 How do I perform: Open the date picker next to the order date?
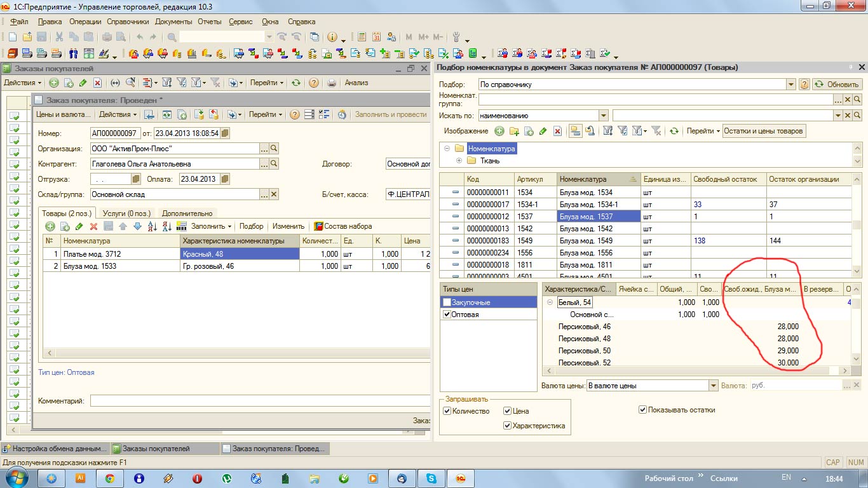click(x=225, y=133)
